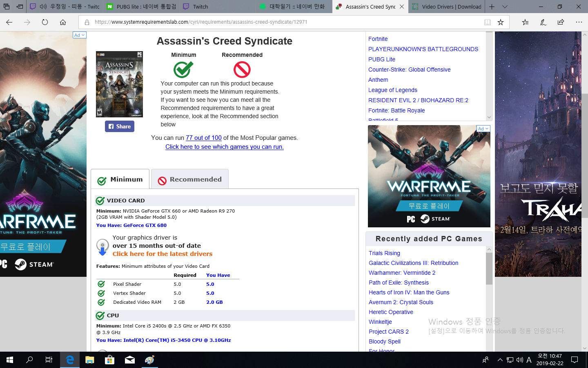Open the 77 out of 100 link

(x=204, y=138)
